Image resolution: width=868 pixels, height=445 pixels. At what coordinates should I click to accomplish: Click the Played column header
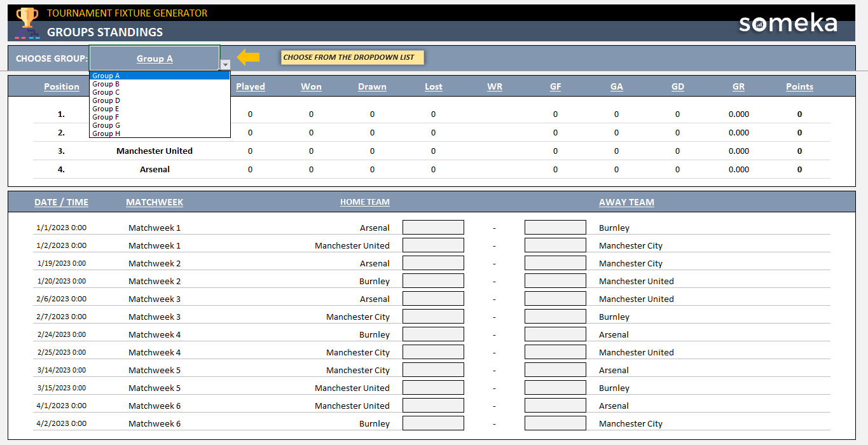point(251,86)
